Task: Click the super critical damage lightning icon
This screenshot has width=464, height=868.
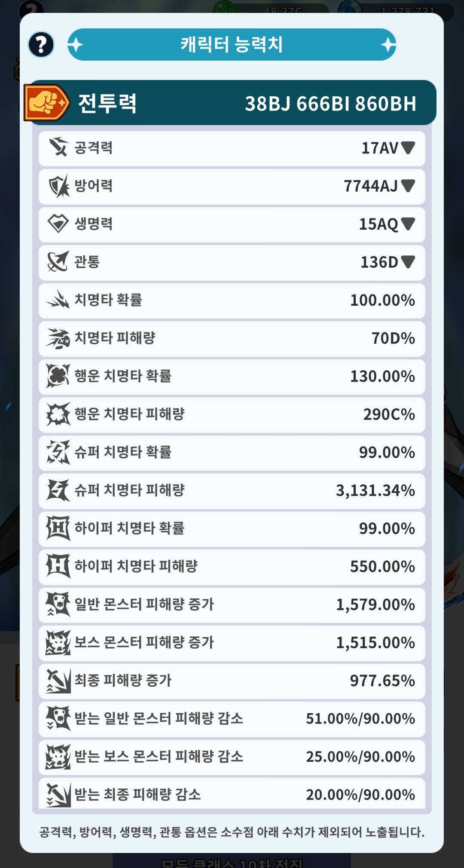Action: coord(58,490)
